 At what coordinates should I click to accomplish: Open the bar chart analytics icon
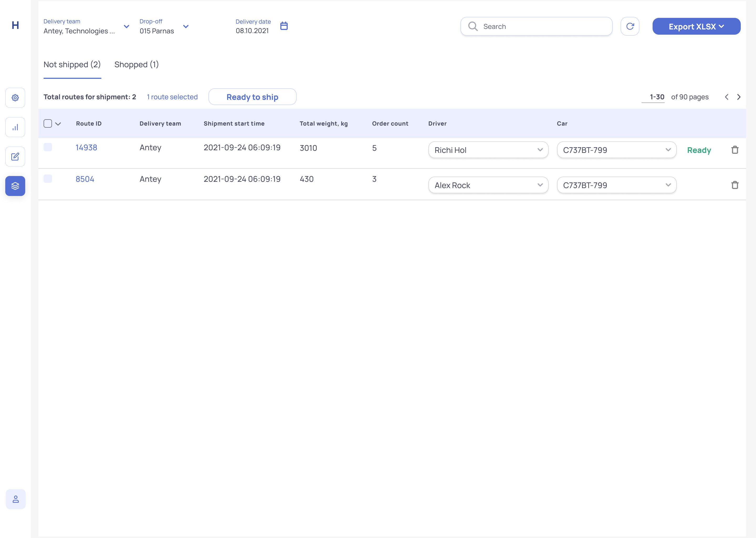15,127
